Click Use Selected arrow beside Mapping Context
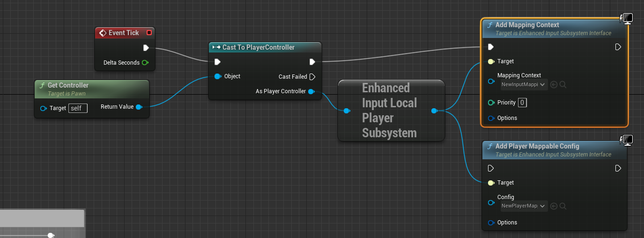The image size is (644, 238). [x=554, y=85]
